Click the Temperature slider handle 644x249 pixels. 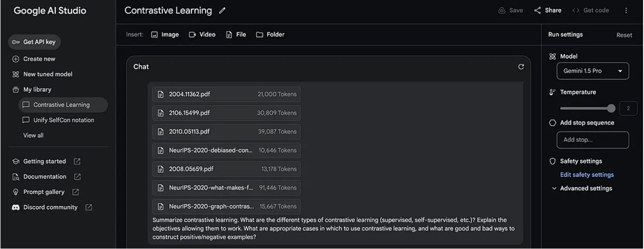[611, 109]
